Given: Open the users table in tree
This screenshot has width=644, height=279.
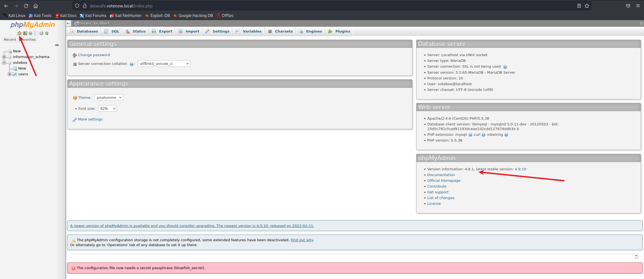Looking at the screenshot, I should coord(23,74).
